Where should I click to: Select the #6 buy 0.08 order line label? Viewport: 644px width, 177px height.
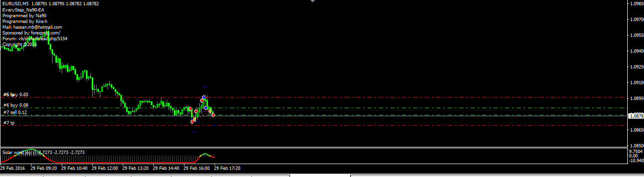[x=16, y=105]
